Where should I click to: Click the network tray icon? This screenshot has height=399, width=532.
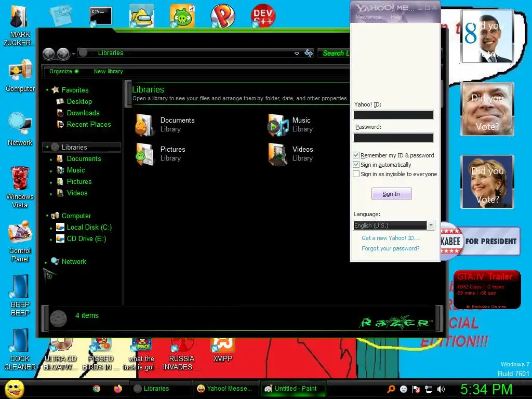[429, 389]
